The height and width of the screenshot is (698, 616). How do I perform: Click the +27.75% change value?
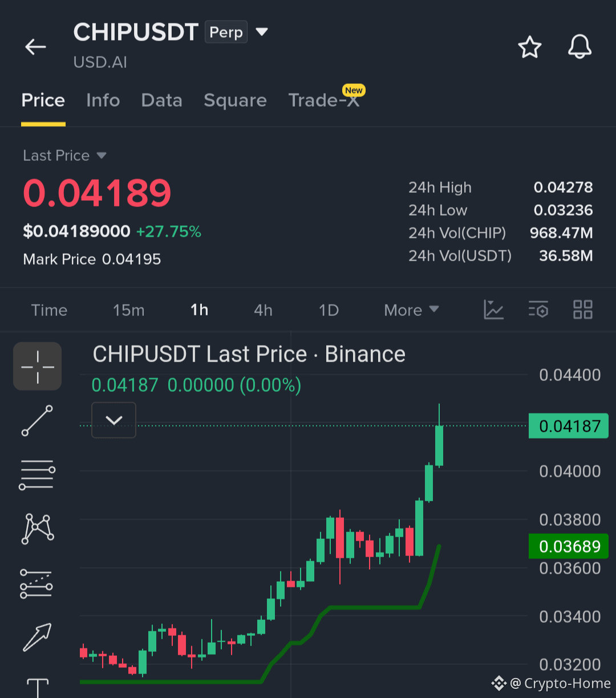pyautogui.click(x=169, y=232)
